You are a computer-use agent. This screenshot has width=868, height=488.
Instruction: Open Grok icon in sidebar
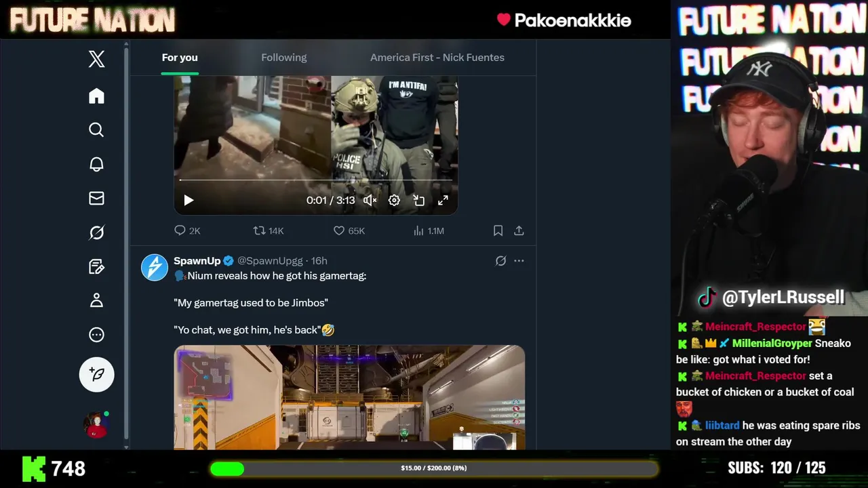tap(96, 232)
